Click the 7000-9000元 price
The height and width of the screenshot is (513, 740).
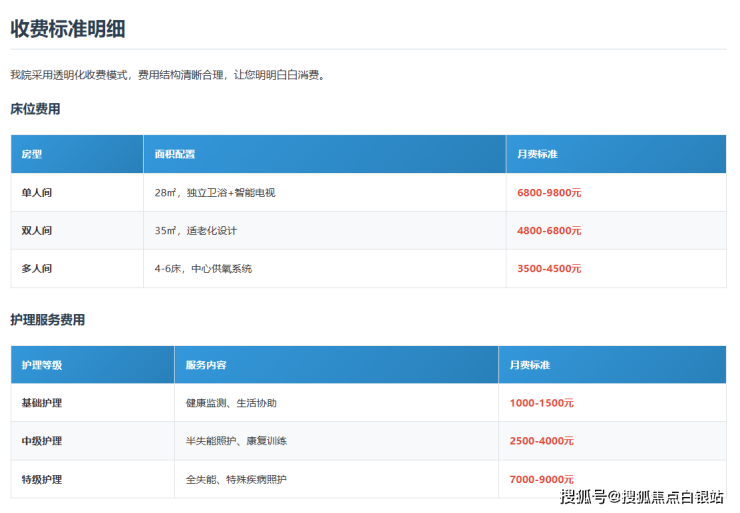pyautogui.click(x=541, y=480)
